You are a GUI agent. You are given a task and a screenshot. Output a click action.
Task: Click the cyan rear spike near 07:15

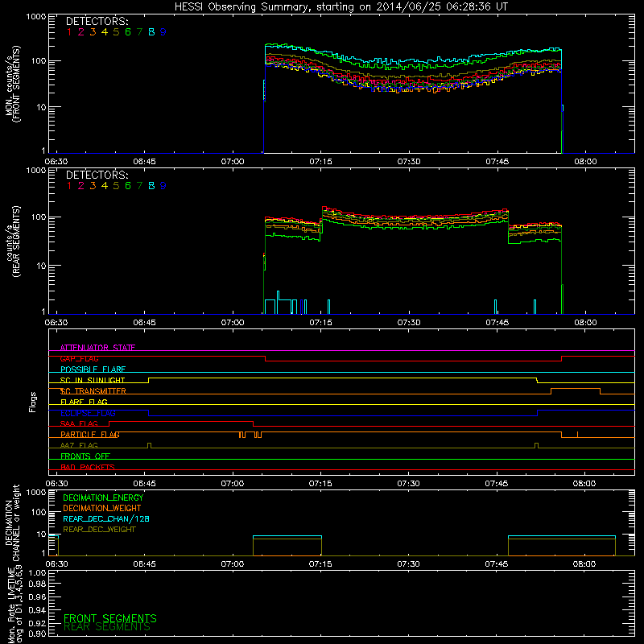point(328,307)
